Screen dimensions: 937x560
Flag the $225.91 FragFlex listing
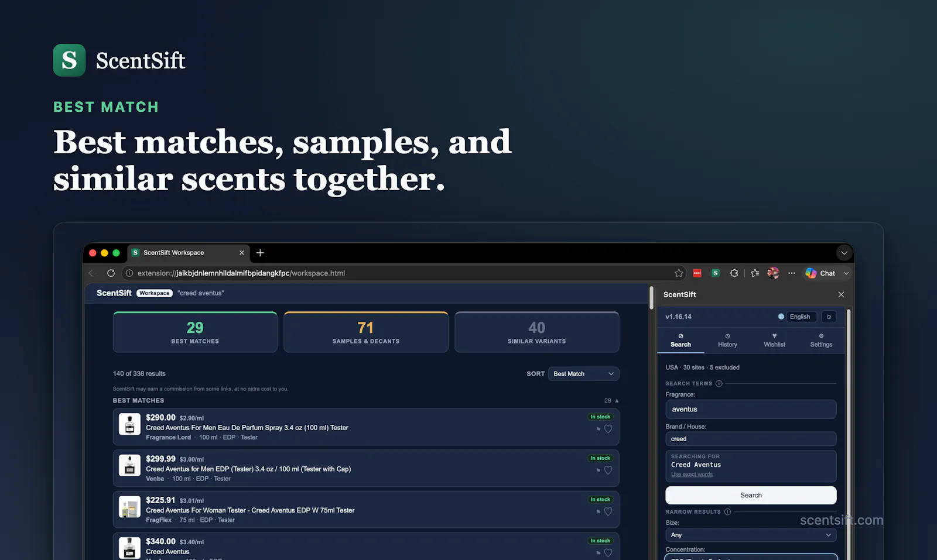598,511
